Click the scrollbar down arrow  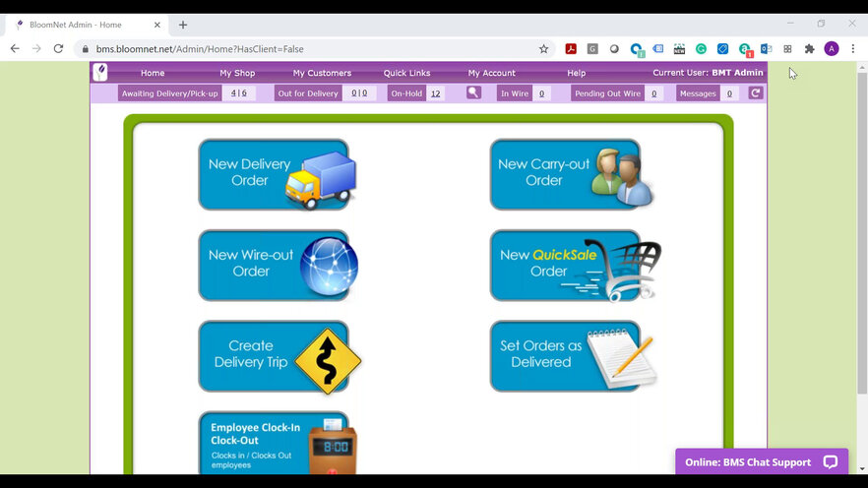point(862,468)
